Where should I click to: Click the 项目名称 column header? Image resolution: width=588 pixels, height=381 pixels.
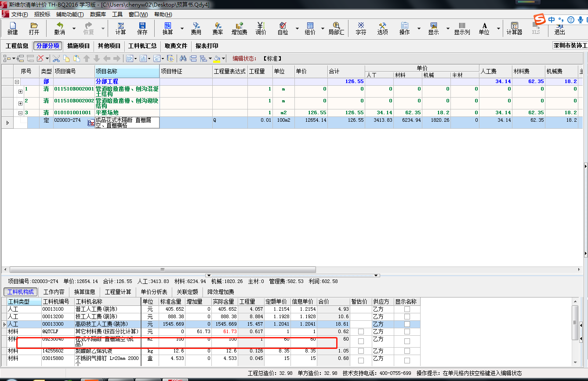127,71
